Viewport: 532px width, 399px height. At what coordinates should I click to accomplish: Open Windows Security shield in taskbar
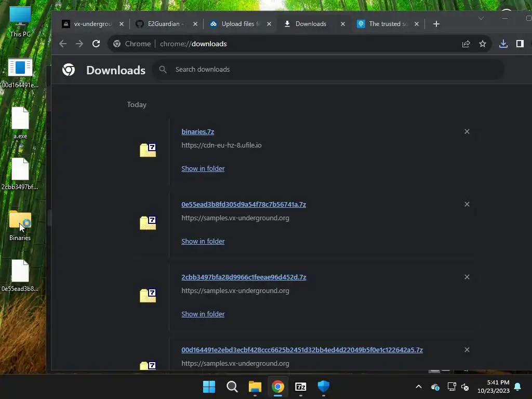point(323,387)
